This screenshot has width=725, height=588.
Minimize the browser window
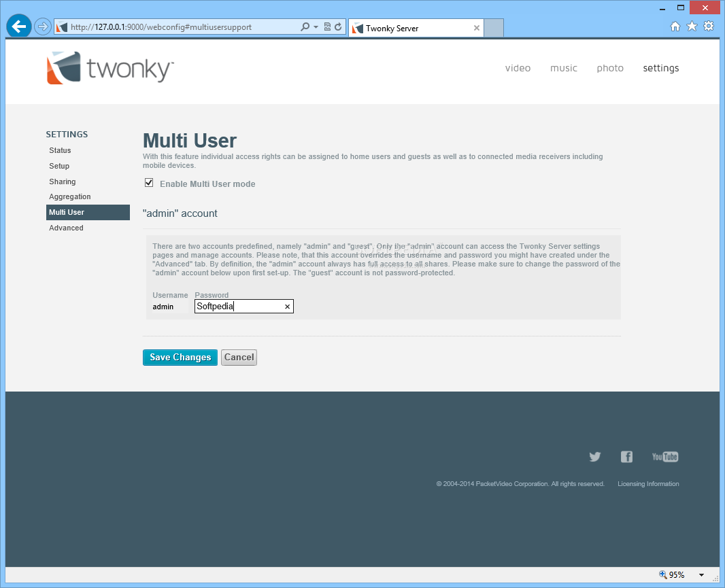click(x=662, y=8)
